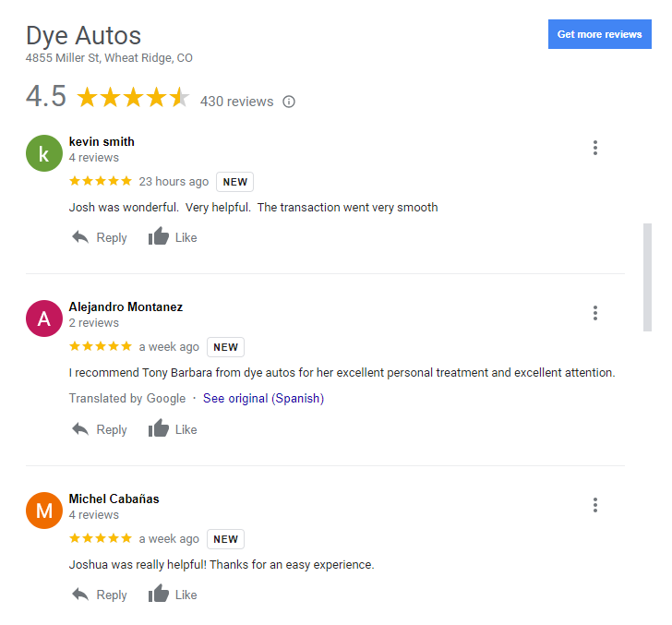Image resolution: width=672 pixels, height=625 pixels.
Task: Click See original (Spanish) link
Action: point(263,398)
